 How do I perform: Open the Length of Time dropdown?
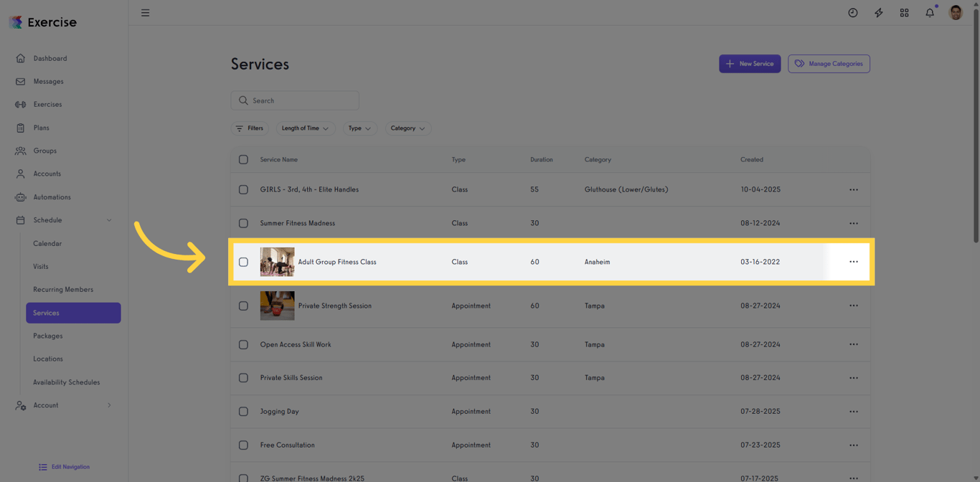coord(306,128)
